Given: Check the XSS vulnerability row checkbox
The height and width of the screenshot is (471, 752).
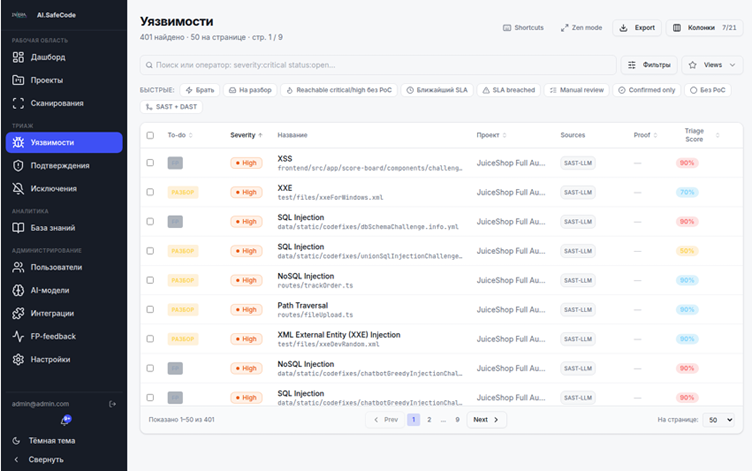Looking at the screenshot, I should 150,163.
